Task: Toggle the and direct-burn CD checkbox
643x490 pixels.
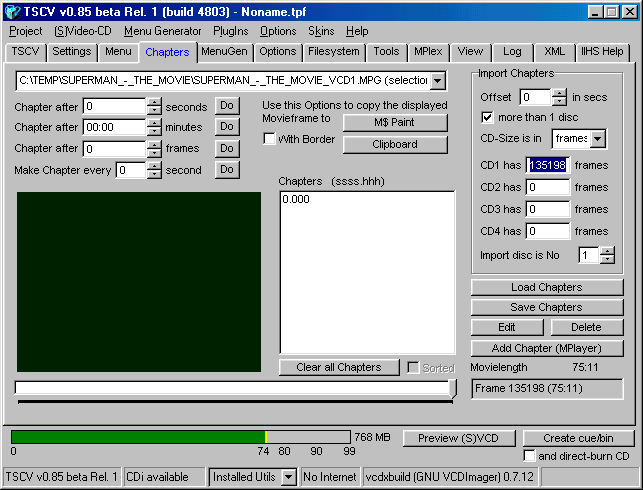Action: point(529,456)
